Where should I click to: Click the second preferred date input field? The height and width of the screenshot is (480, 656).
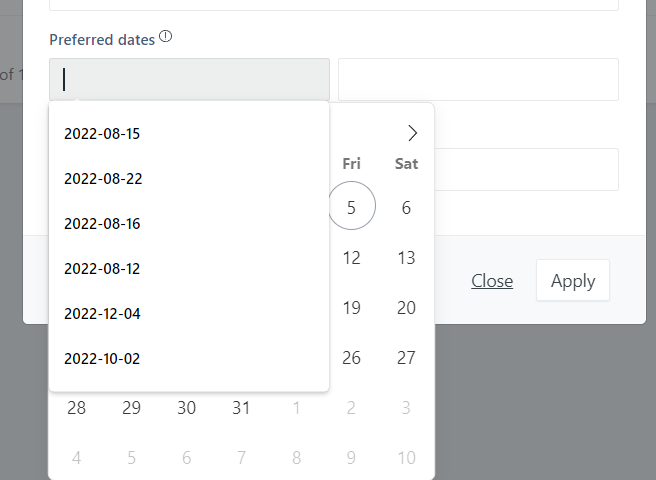point(478,80)
